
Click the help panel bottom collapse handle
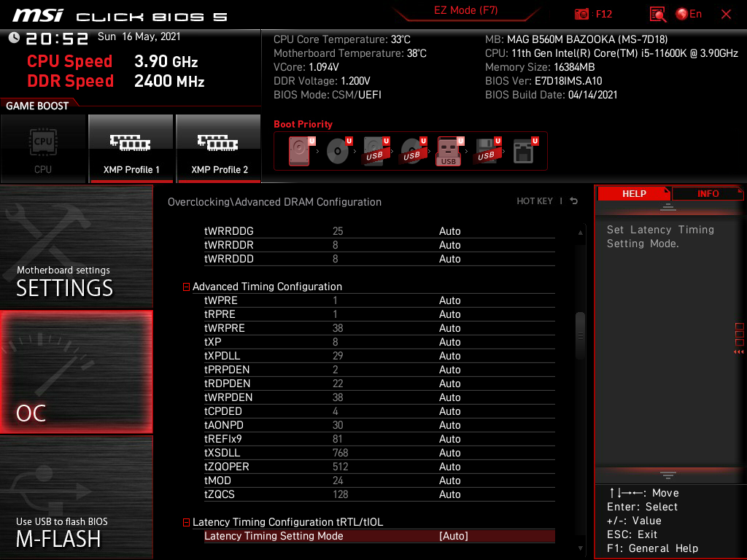[668, 475]
